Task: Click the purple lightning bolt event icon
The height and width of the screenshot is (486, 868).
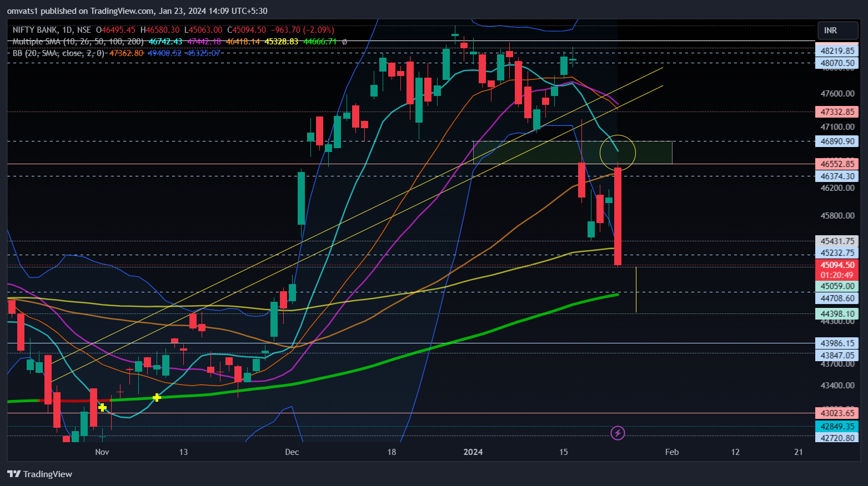Action: (x=618, y=433)
